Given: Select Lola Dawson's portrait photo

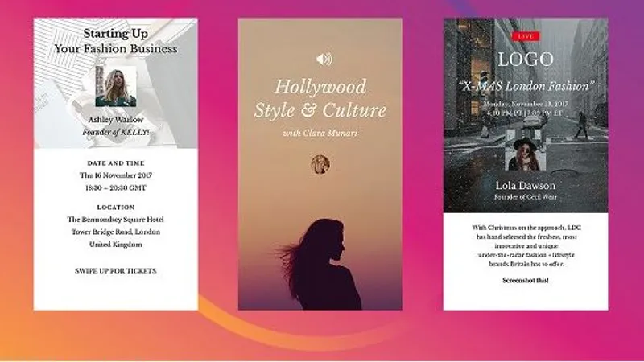Looking at the screenshot, I should [526, 150].
